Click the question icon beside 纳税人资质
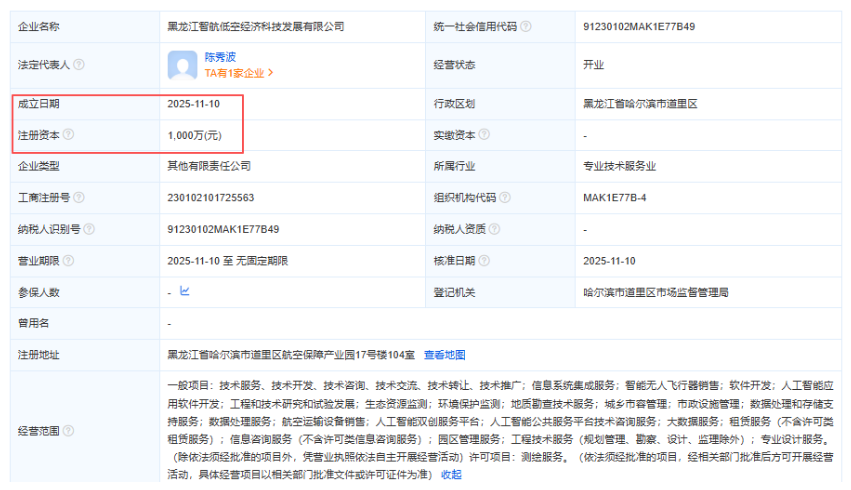 pos(494,229)
